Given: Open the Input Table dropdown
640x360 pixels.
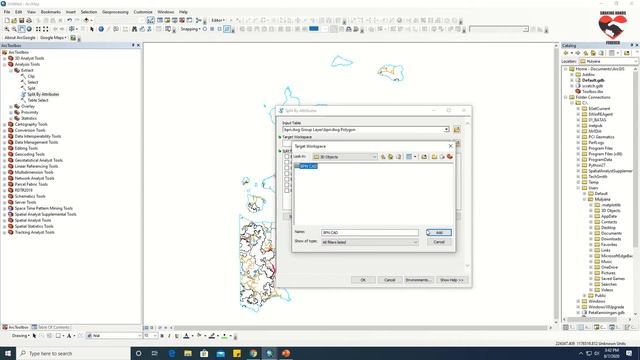Looking at the screenshot, I should click(x=446, y=129).
